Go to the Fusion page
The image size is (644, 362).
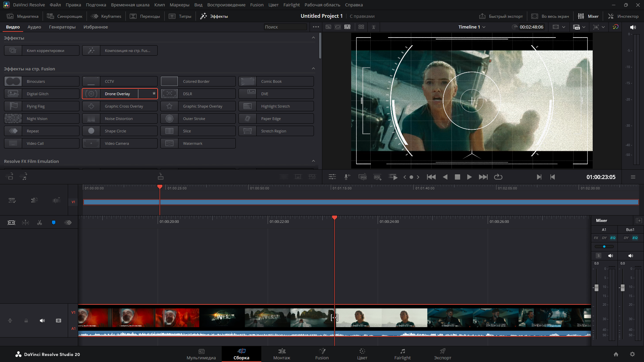322,354
